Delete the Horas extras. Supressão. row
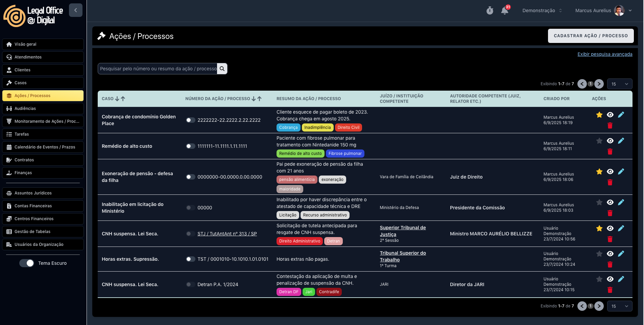The width and height of the screenshot is (644, 325). coord(610,264)
